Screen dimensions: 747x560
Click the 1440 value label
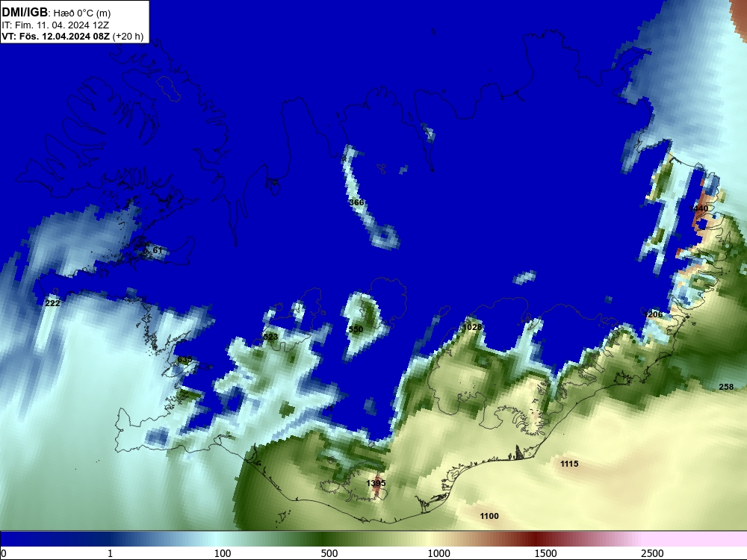tap(698, 208)
